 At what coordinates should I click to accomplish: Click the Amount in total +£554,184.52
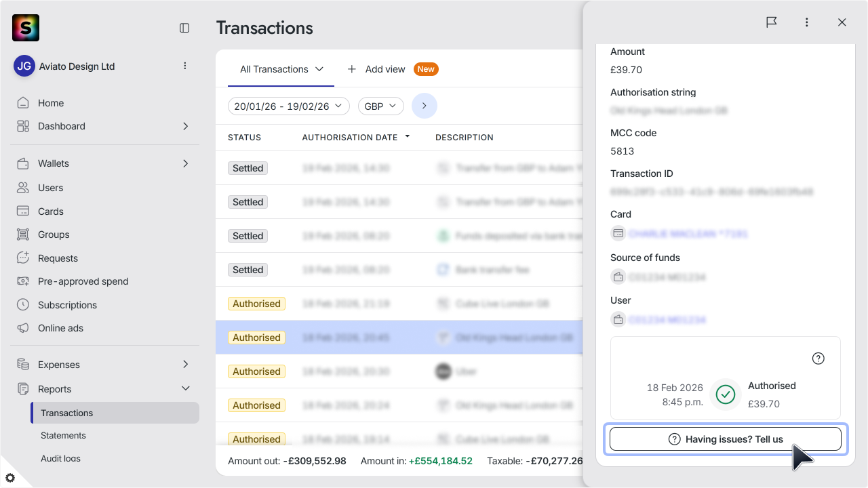click(x=440, y=461)
